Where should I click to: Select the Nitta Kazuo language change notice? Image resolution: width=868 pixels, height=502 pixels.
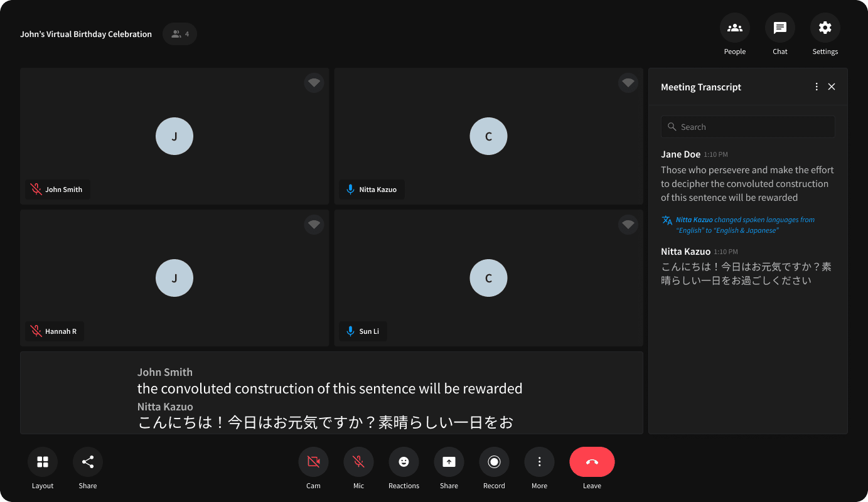[x=746, y=225]
